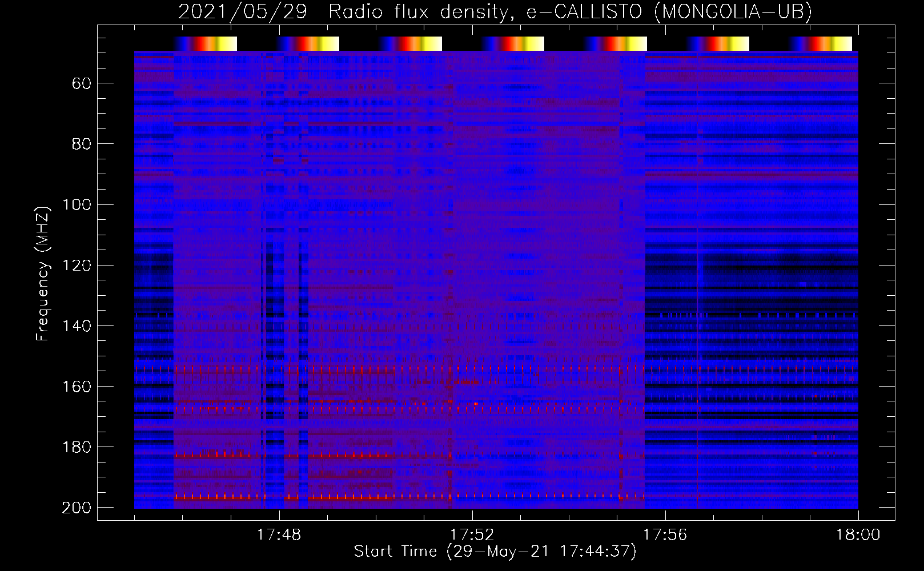
Task: Click the 'Start Time (29-May-21 17:44:37)' label
Action: pos(495,552)
